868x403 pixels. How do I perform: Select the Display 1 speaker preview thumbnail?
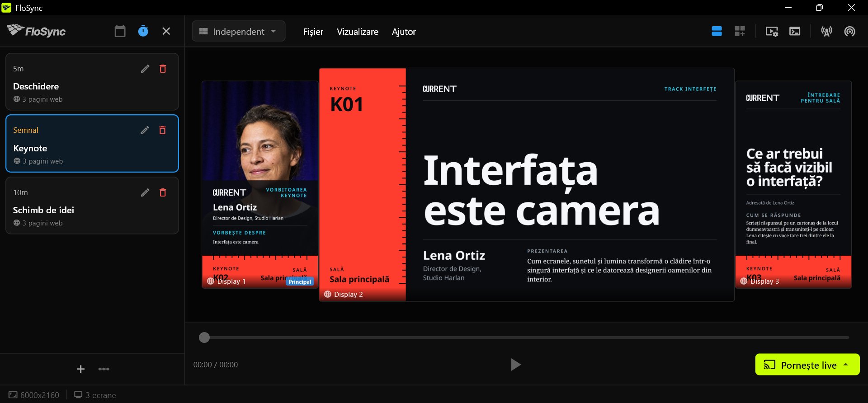pyautogui.click(x=260, y=184)
